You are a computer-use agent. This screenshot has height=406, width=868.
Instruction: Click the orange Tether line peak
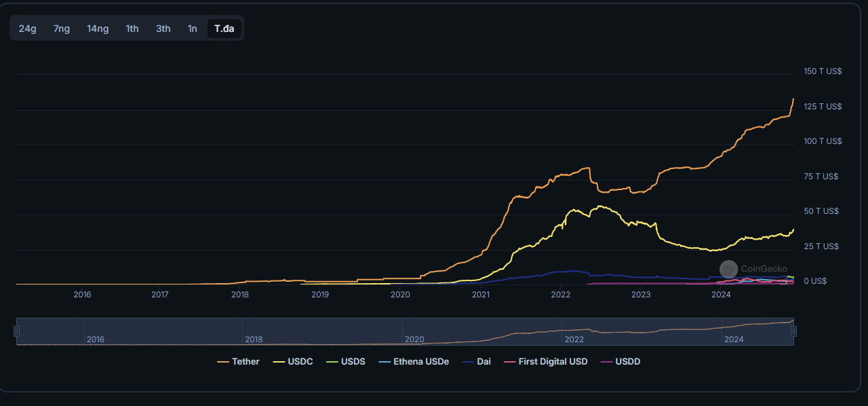point(793,99)
